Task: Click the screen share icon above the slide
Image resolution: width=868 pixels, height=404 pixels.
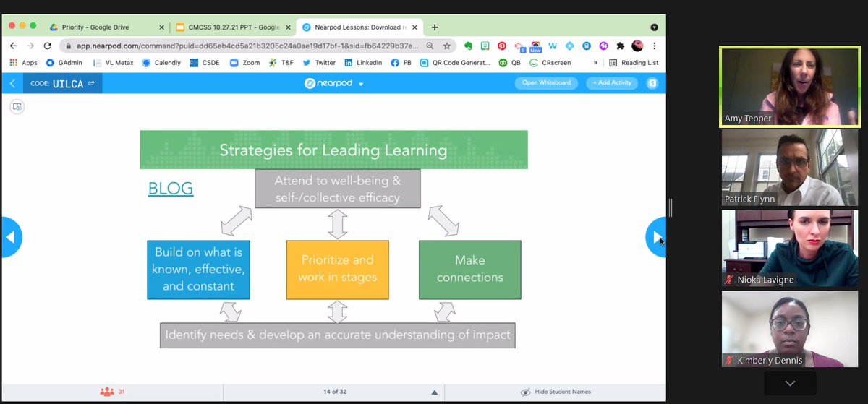Action: point(17,107)
